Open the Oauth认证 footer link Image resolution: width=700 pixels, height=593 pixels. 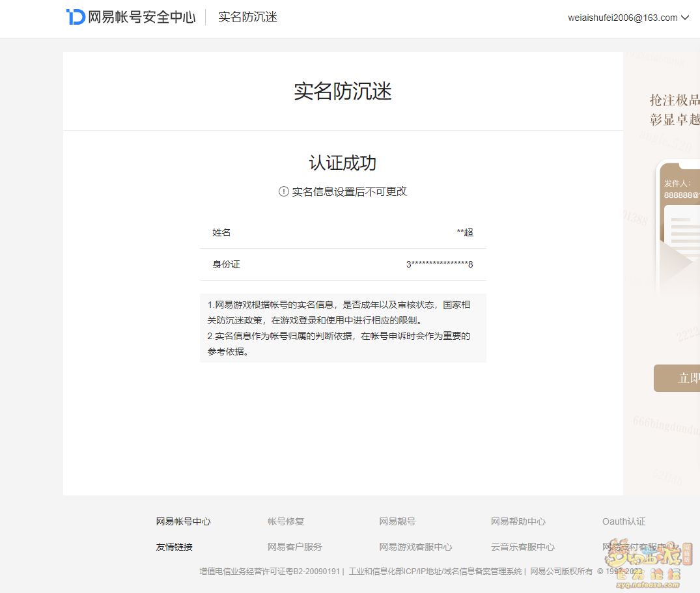pos(624,521)
